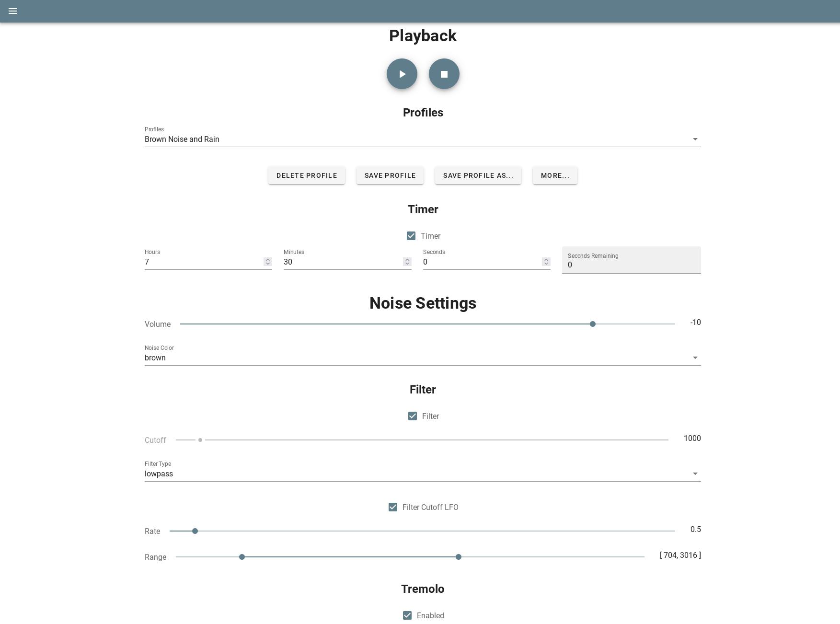
Task: Click the Save Profile button
Action: (390, 175)
